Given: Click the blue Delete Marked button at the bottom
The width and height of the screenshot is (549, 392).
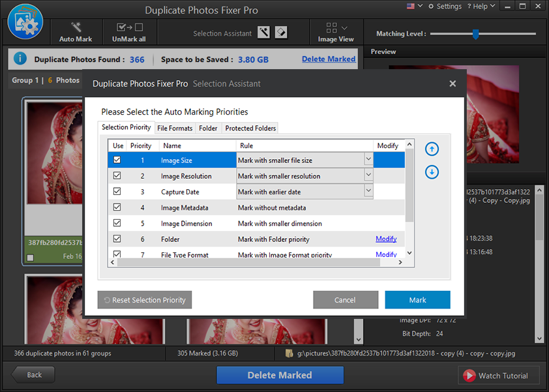Looking at the screenshot, I should tap(280, 375).
